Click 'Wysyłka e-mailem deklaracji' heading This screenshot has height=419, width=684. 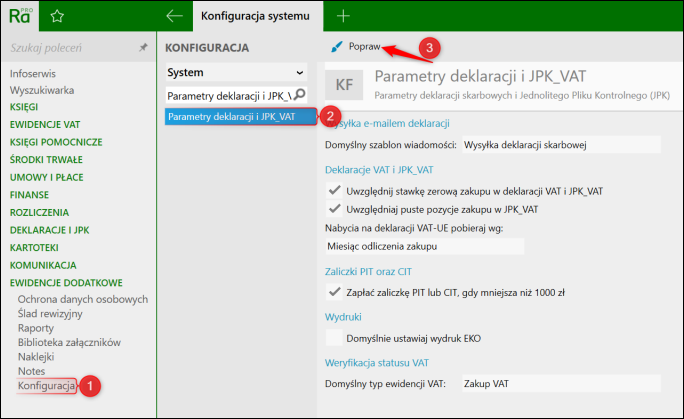click(387, 123)
